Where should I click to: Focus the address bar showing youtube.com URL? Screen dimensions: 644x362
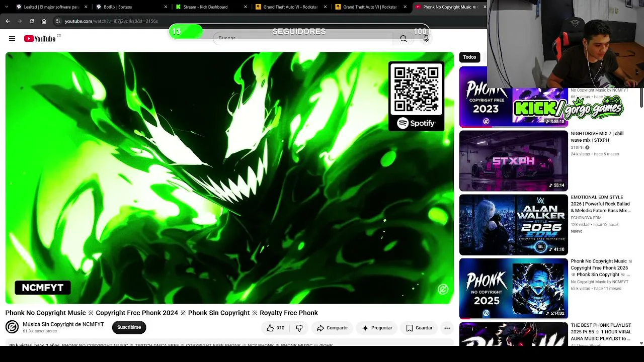[111, 21]
